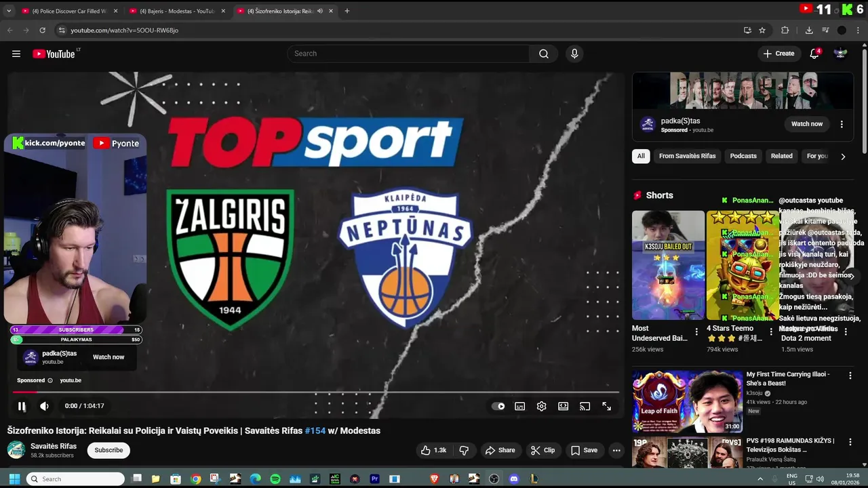Start voice search with the microphone
The height and width of the screenshot is (488, 868).
click(574, 54)
